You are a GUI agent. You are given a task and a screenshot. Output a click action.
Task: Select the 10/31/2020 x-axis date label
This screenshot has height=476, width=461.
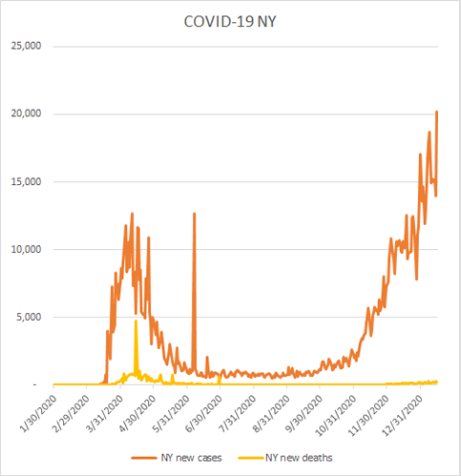(337, 415)
